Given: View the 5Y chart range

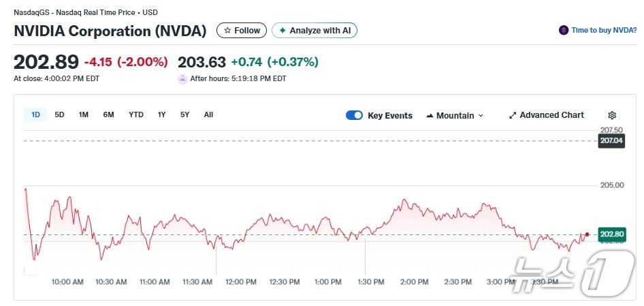Looking at the screenshot, I should point(184,114).
